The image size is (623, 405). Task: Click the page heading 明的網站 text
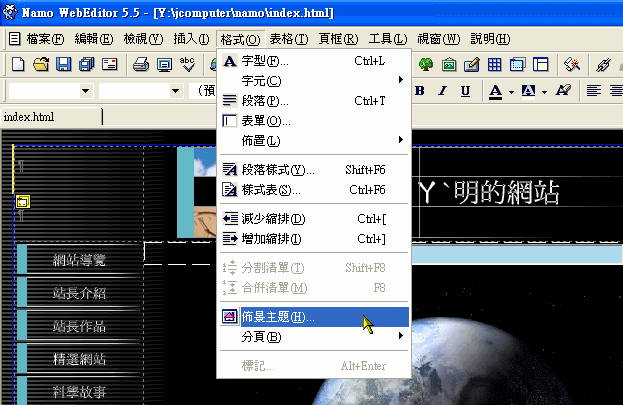pyautogui.click(x=507, y=192)
